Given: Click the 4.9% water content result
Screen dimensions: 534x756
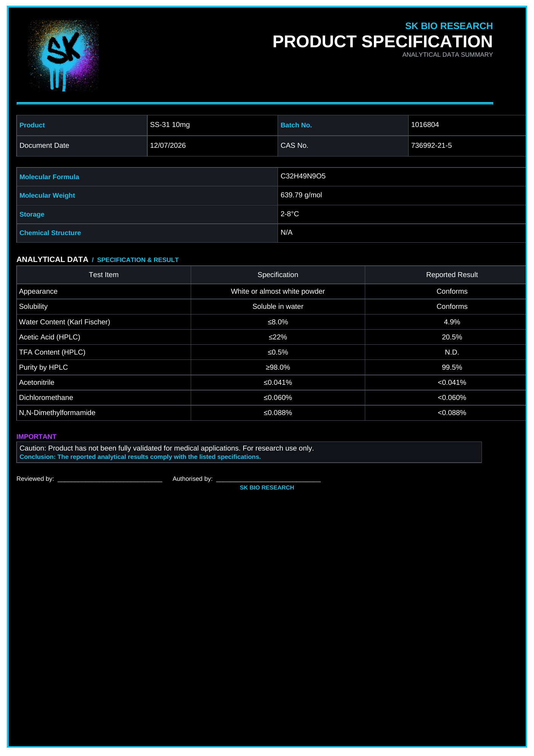Looking at the screenshot, I should click(452, 322).
